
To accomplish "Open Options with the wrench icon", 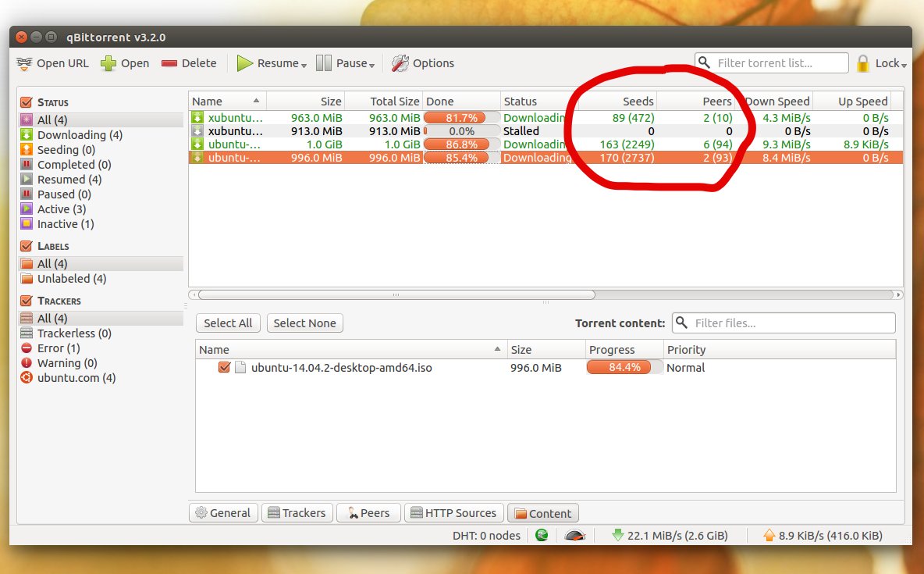I will (x=400, y=63).
